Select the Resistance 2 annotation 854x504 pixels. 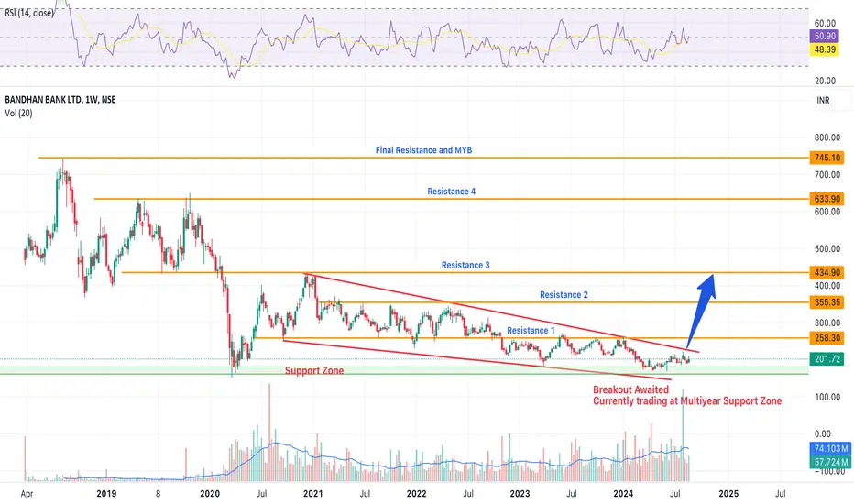click(x=564, y=295)
